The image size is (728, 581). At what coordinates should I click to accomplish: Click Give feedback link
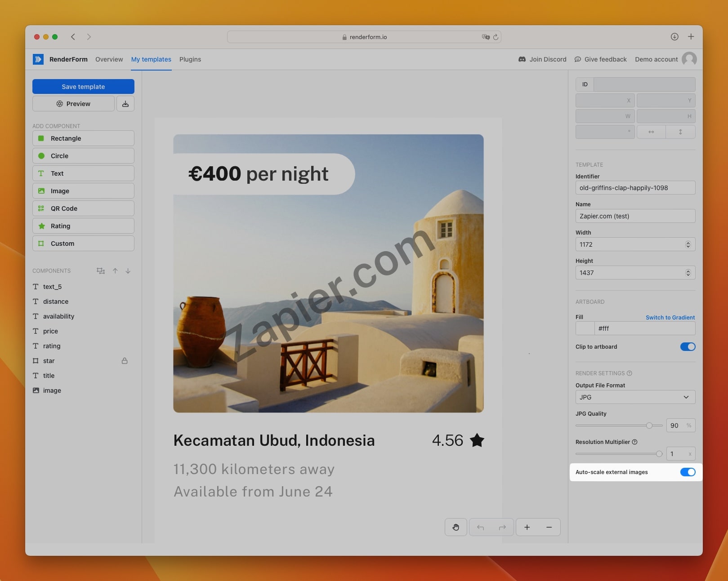[x=601, y=59]
